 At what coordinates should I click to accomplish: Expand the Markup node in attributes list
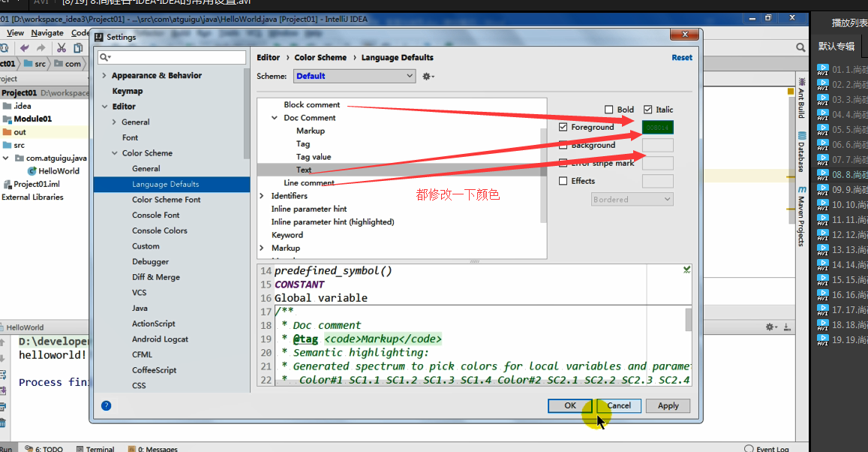click(261, 248)
